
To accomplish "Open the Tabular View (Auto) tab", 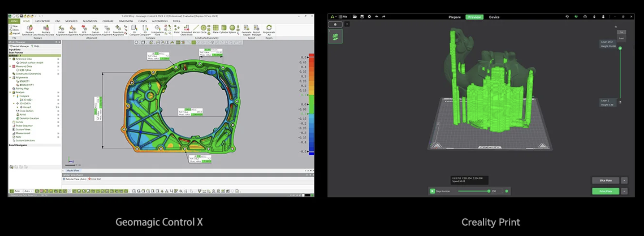I will coord(75,179).
